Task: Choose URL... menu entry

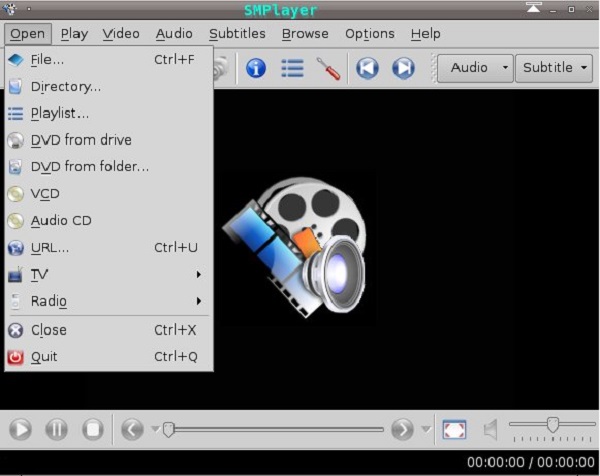Action: click(109, 248)
